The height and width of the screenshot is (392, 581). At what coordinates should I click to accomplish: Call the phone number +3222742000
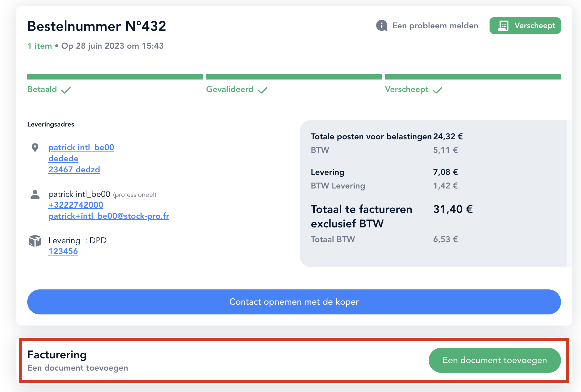(x=76, y=205)
